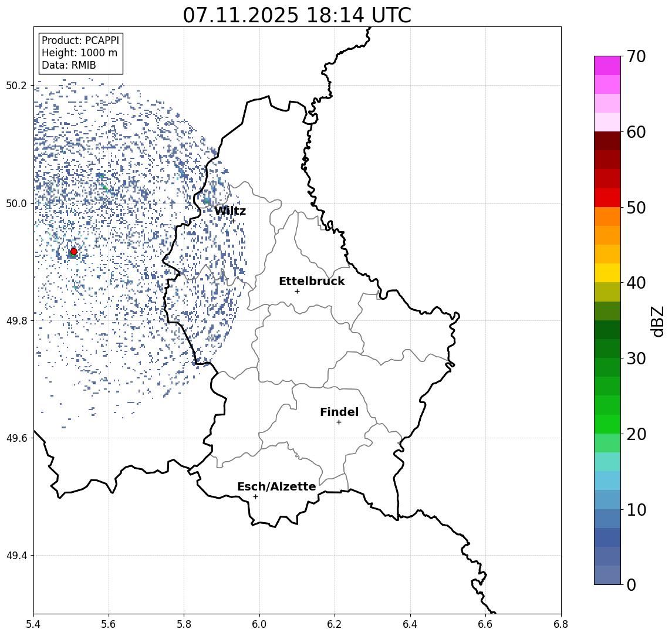Image resolution: width=672 pixels, height=636 pixels.
Task: Click the Findel city label
Action: point(339,412)
